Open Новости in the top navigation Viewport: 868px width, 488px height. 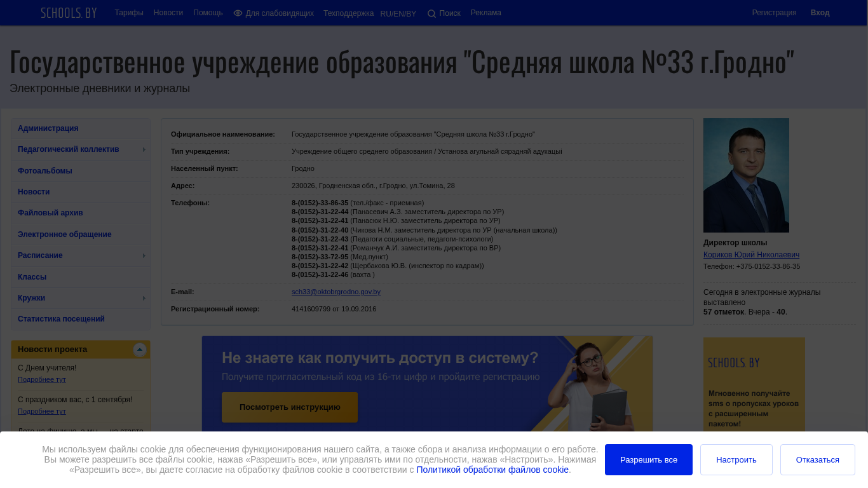click(168, 13)
